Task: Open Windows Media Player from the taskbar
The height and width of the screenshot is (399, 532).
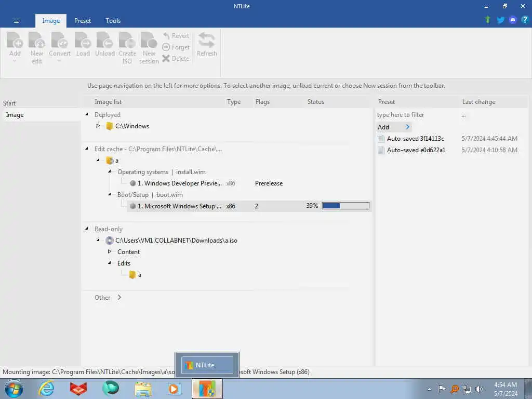Action: (175, 389)
